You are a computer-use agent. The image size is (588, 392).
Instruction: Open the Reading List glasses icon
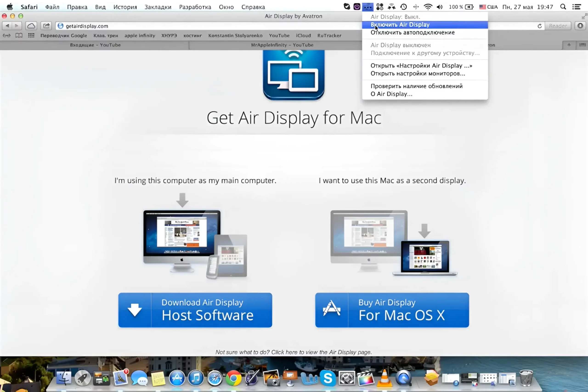(6, 36)
